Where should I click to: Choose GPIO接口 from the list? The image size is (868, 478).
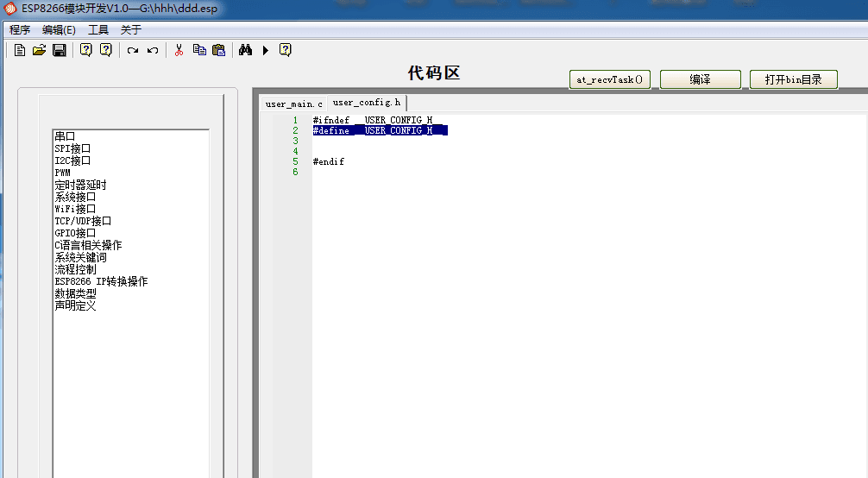(x=75, y=233)
